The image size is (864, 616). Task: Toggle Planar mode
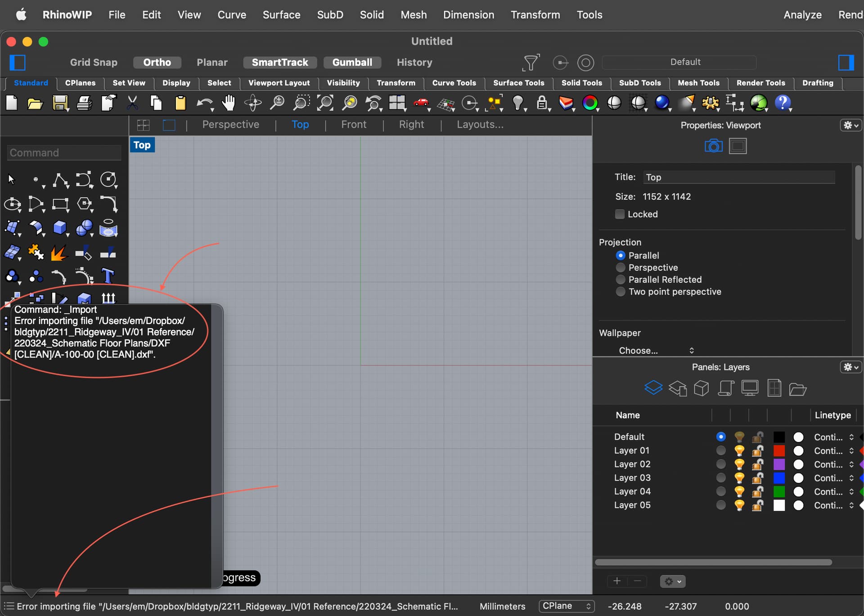212,62
